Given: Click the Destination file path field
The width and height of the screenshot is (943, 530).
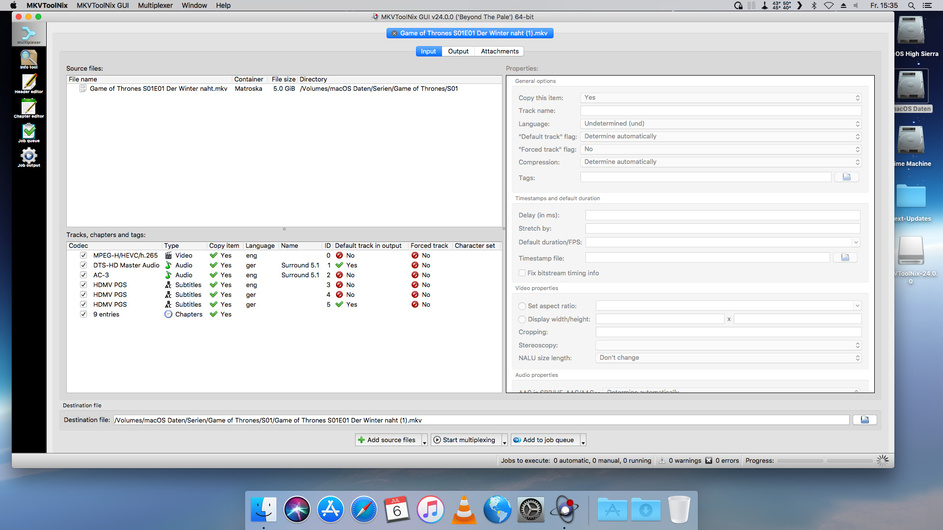Looking at the screenshot, I should [x=481, y=420].
